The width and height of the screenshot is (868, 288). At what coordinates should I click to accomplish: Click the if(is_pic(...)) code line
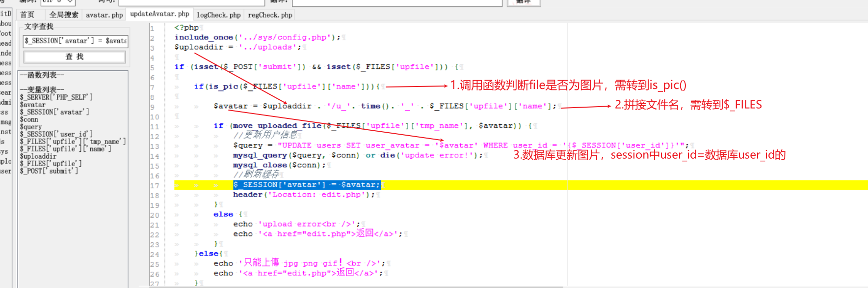287,86
